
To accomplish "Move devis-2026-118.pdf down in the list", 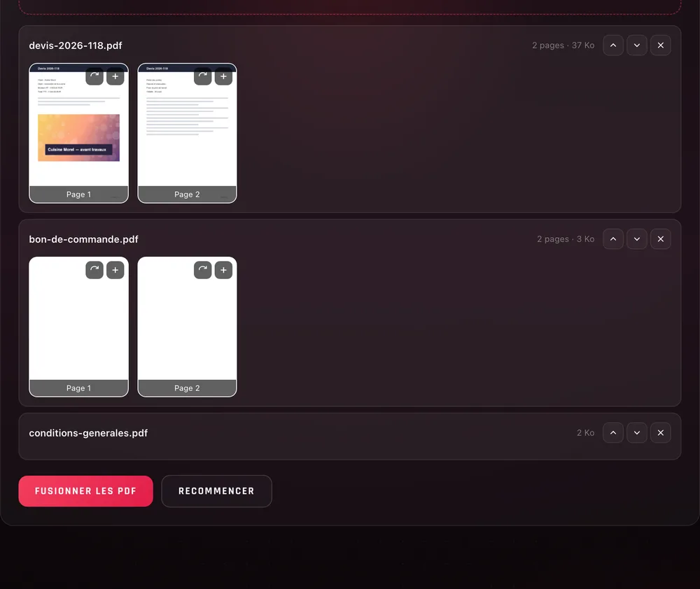I will pos(636,45).
